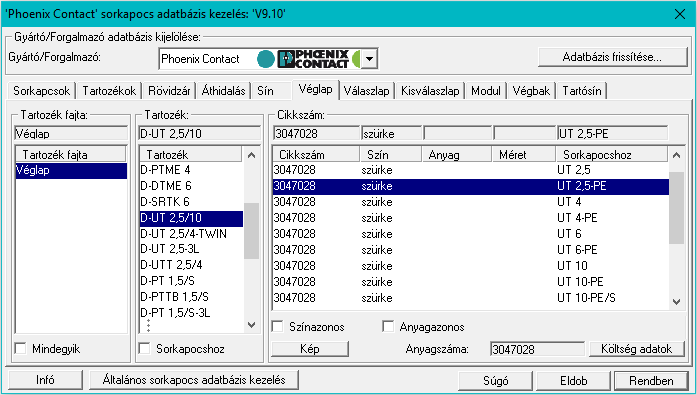Enable the Mindegyik checkbox
697x395 pixels.
20,348
